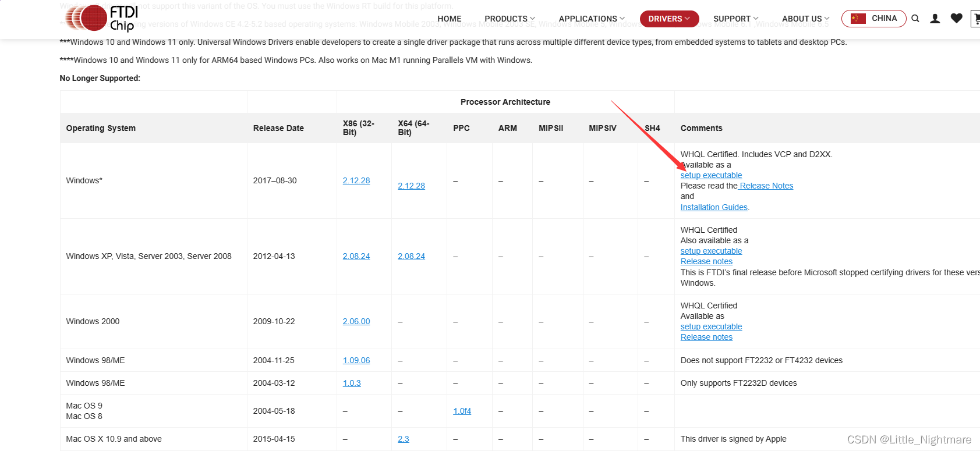Download Mac OS X driver 2.3
This screenshot has width=980, height=451.
point(404,439)
